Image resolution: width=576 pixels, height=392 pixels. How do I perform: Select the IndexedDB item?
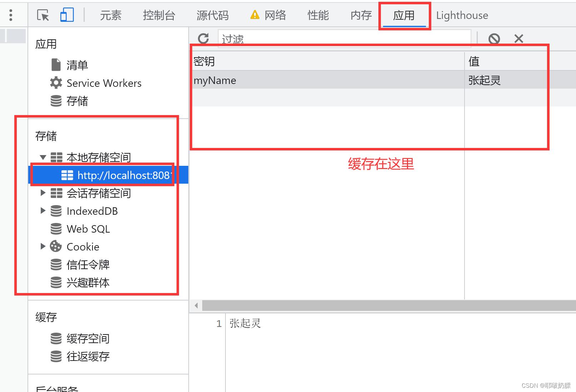(92, 211)
